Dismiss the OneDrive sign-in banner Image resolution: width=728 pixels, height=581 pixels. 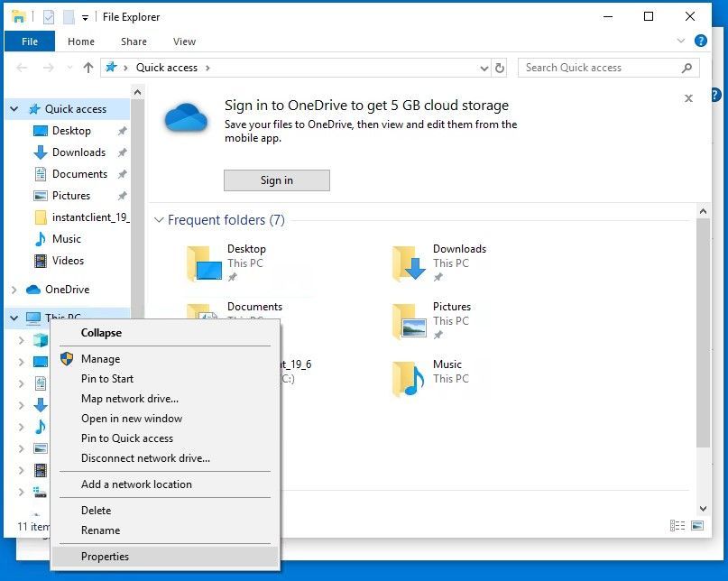pos(688,98)
